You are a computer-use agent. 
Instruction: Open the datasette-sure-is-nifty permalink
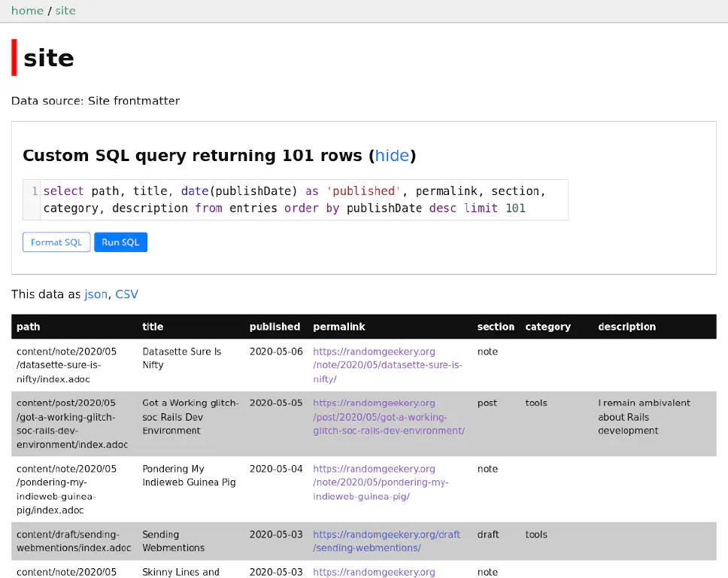coord(387,365)
